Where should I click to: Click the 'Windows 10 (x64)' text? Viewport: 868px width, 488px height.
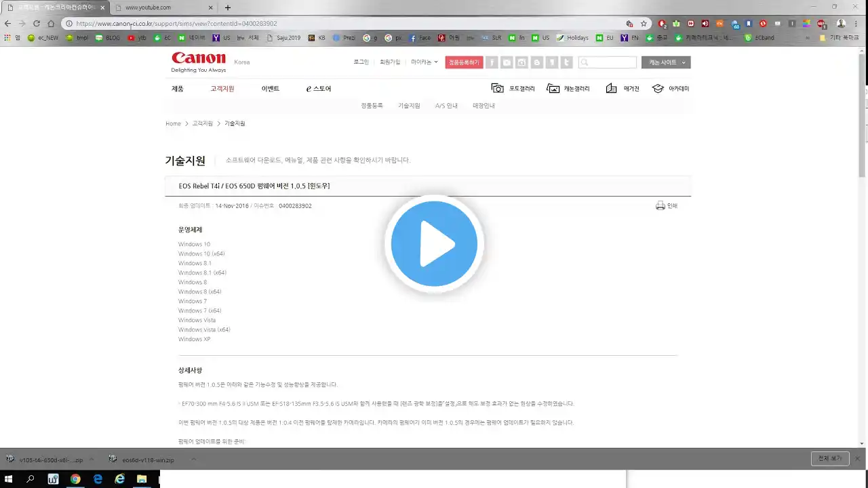click(201, 253)
